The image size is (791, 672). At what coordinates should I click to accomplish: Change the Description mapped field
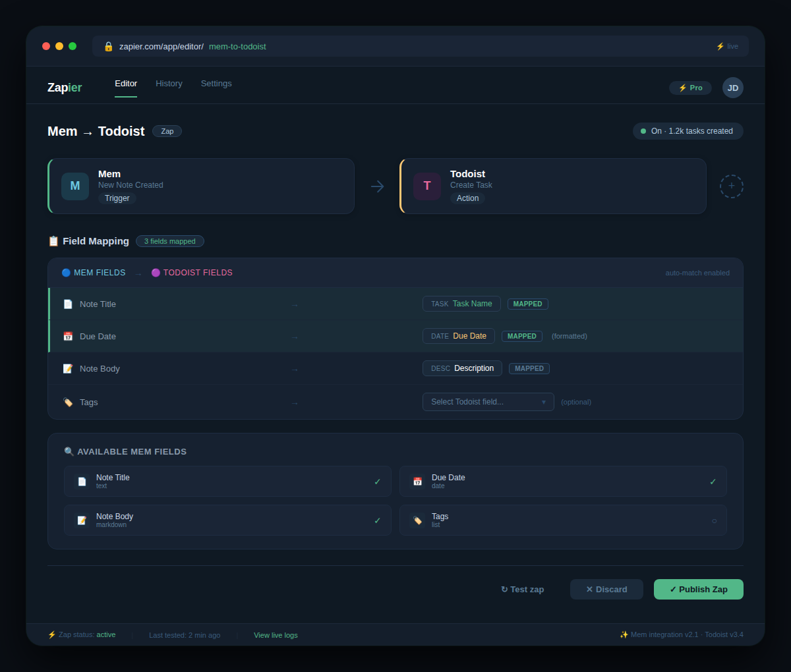pyautogui.click(x=462, y=368)
